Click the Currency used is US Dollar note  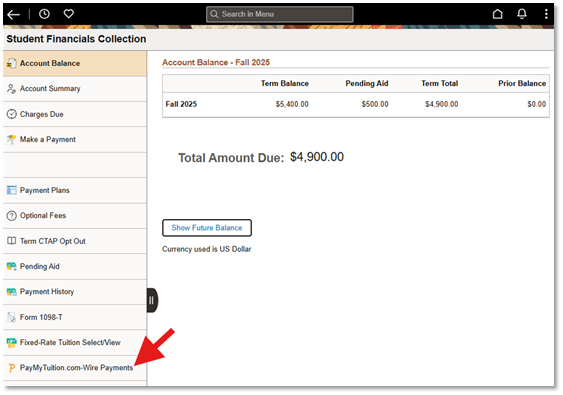[x=206, y=249]
